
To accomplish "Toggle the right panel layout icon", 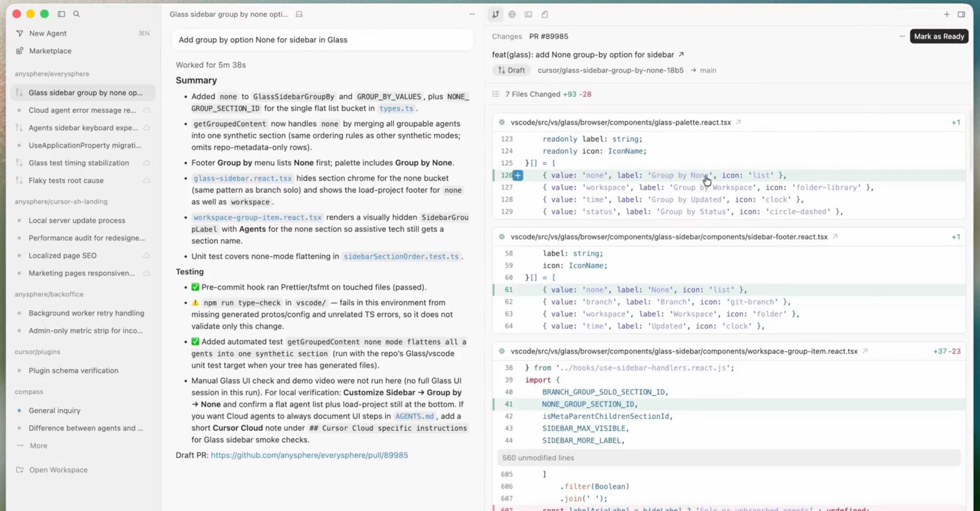I will click(x=961, y=14).
